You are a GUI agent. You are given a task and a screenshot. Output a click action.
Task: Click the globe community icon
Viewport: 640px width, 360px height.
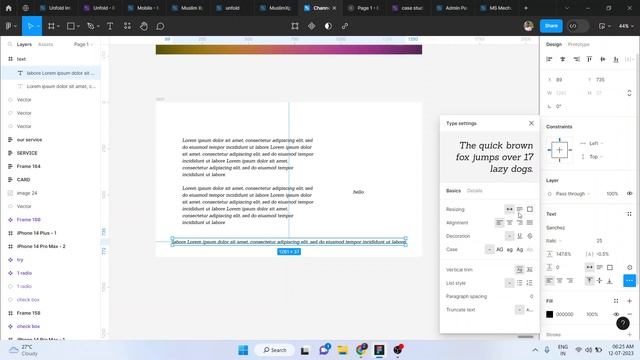(x=25, y=8)
